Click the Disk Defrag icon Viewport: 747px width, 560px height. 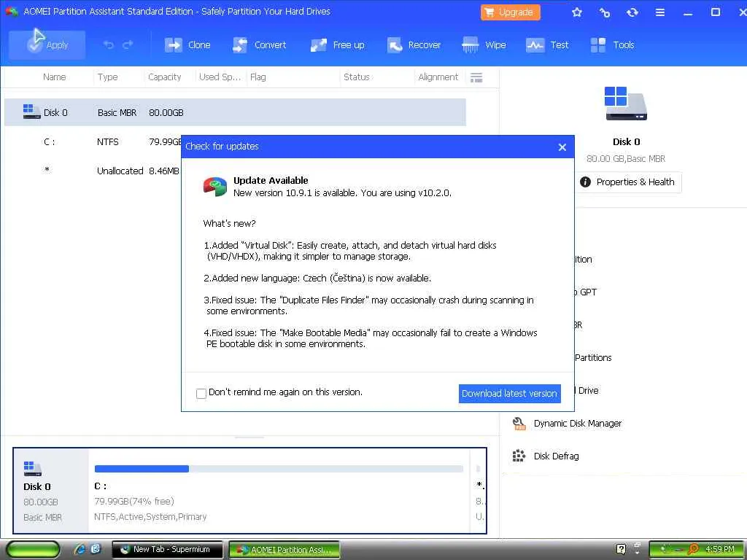coord(519,456)
